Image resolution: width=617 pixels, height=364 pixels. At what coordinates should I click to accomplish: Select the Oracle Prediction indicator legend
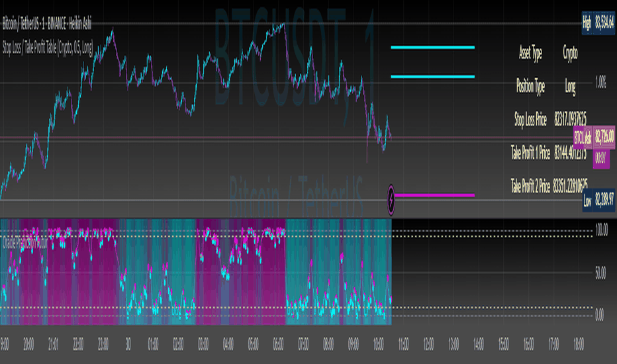tap(25, 243)
